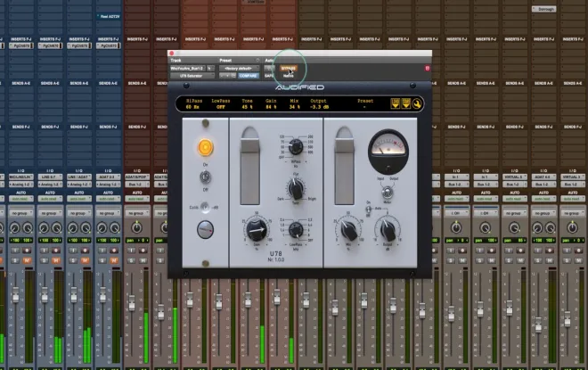Click the orange power indicator lamp
This screenshot has height=370, width=588.
(205, 147)
